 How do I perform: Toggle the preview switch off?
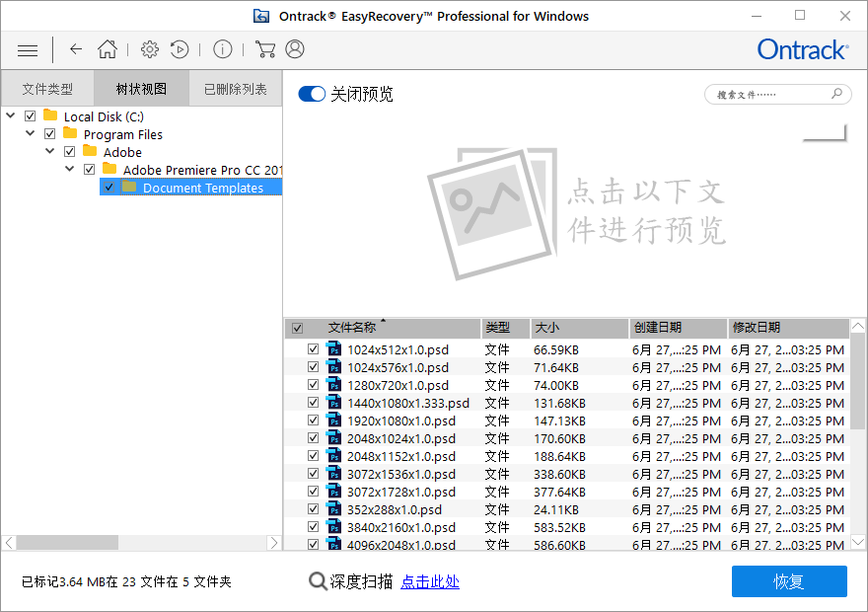312,94
